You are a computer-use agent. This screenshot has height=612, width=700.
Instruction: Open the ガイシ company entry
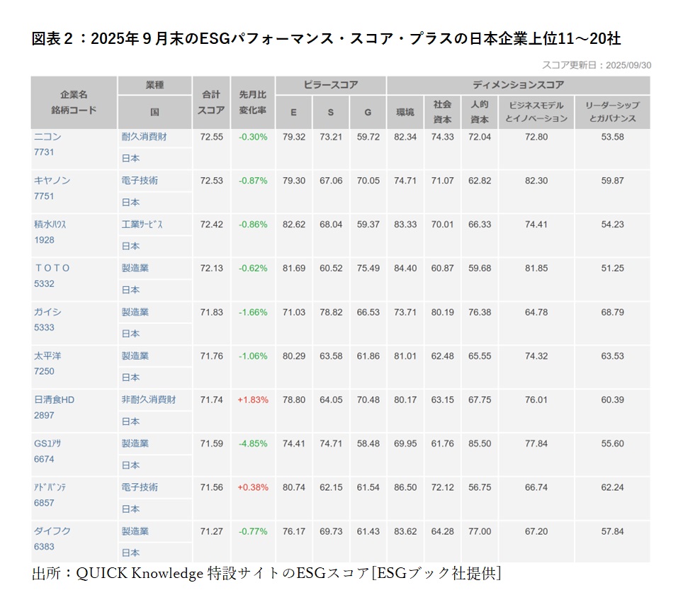[x=47, y=312]
